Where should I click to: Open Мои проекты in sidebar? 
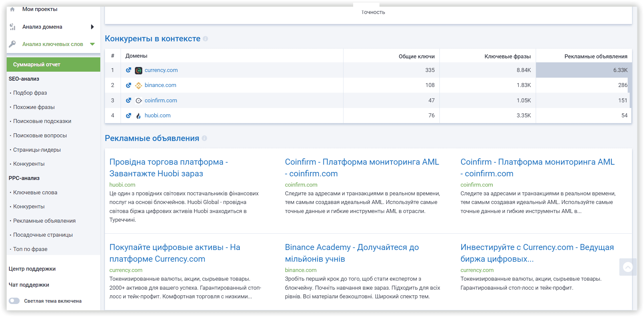pyautogui.click(x=40, y=9)
